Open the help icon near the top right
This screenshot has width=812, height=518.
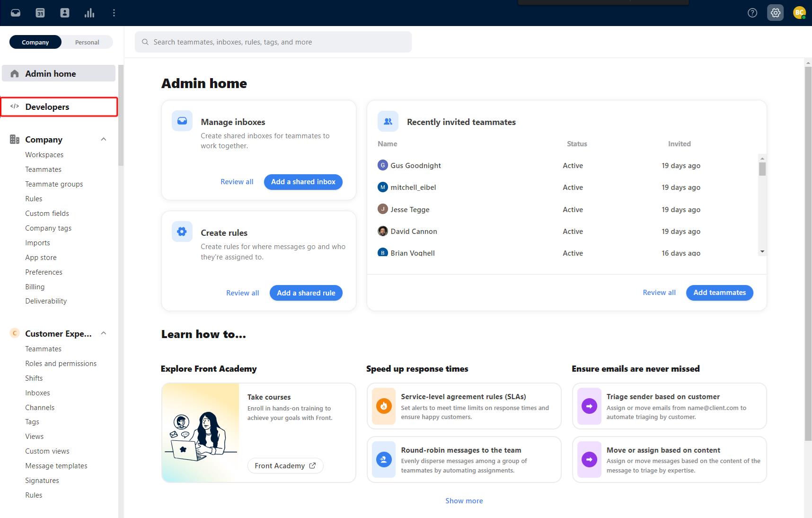pyautogui.click(x=752, y=13)
